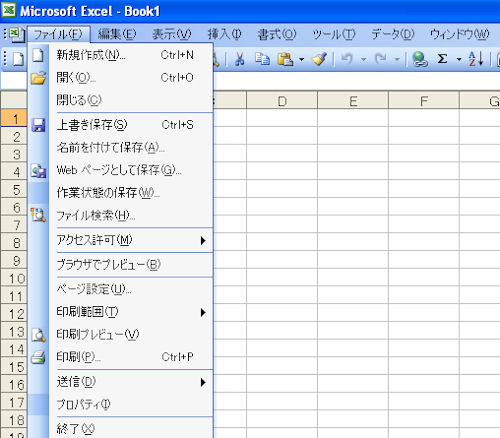Open the ウィンドウ(W) menu

(459, 34)
